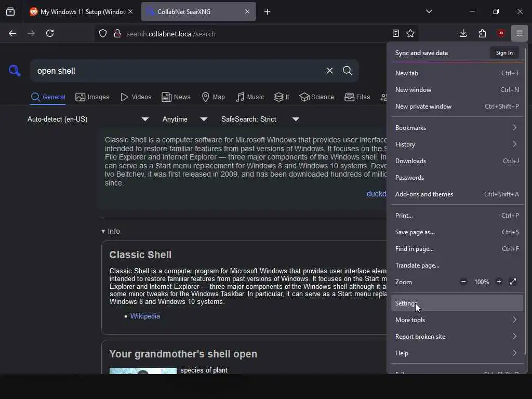Open the Anytime time range dropdown
Viewport: 532px width, 399px height.
click(184, 119)
